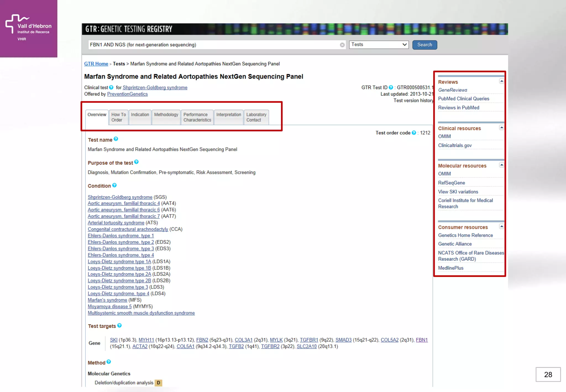
Task: Open the Tests search category dropdown
Action: pyautogui.click(x=379, y=45)
